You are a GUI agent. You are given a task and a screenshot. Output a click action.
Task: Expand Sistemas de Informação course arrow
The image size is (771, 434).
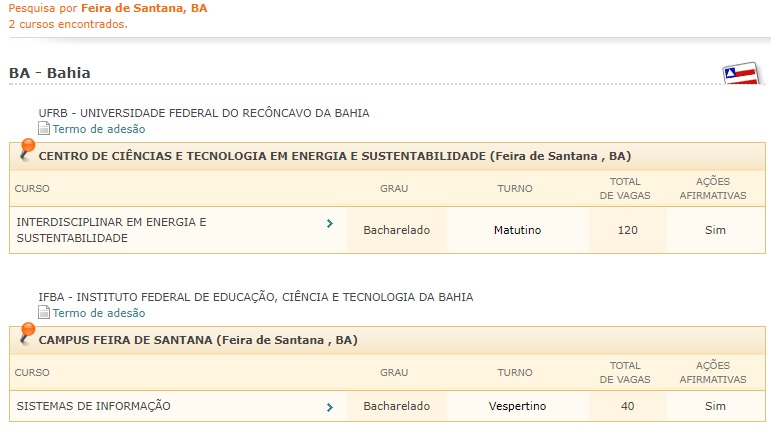(x=330, y=407)
